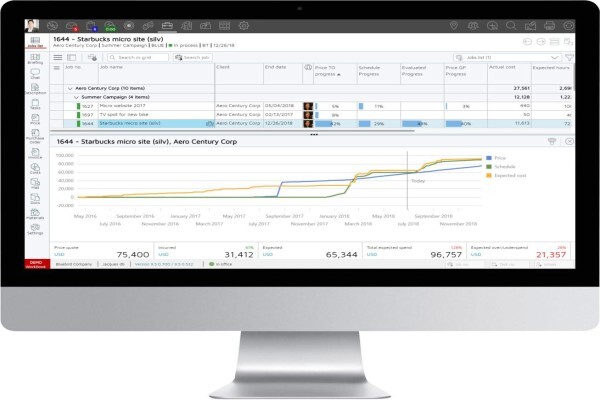Click the Search in grid field
The width and height of the screenshot is (600, 400).
pos(138,57)
